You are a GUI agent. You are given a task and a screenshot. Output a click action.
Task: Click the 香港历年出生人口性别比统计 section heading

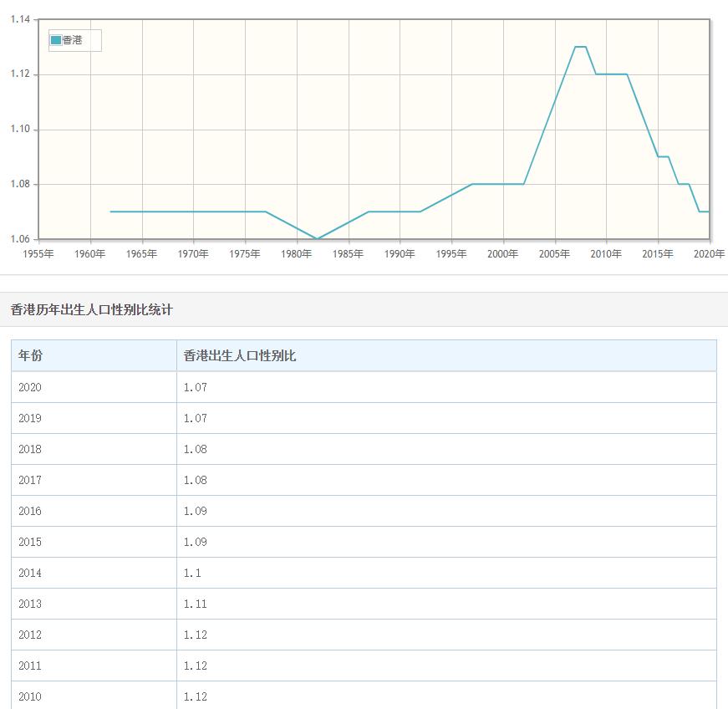(92, 309)
